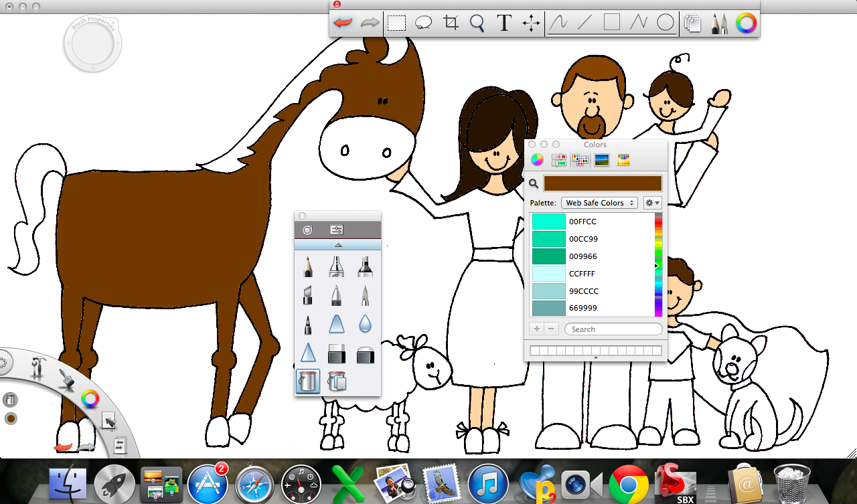
Task: Launch Google Chrome from the Dock
Action: (628, 483)
